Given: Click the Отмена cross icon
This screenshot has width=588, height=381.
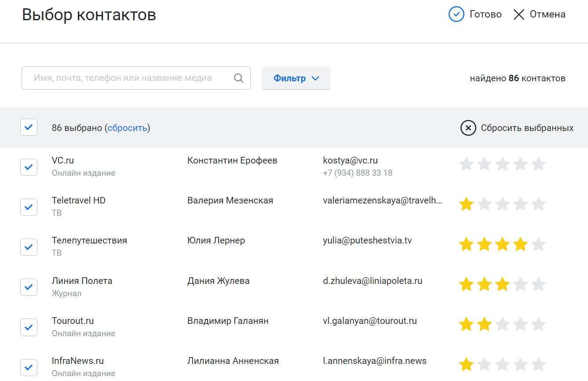Looking at the screenshot, I should 519,15.
